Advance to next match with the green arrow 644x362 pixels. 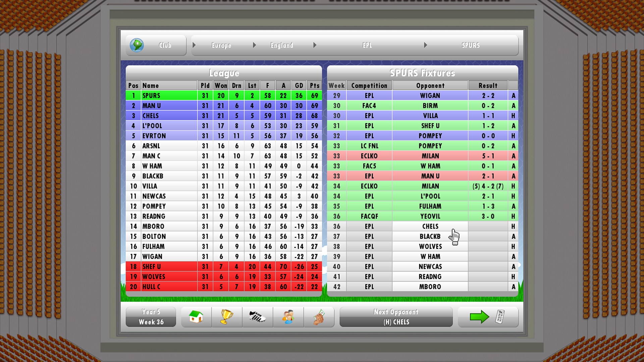pyautogui.click(x=480, y=317)
